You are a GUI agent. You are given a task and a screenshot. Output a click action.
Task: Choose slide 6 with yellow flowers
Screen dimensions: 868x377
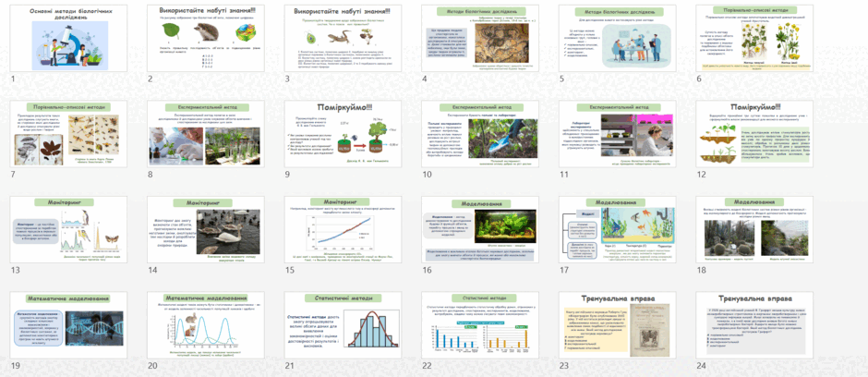click(754, 38)
